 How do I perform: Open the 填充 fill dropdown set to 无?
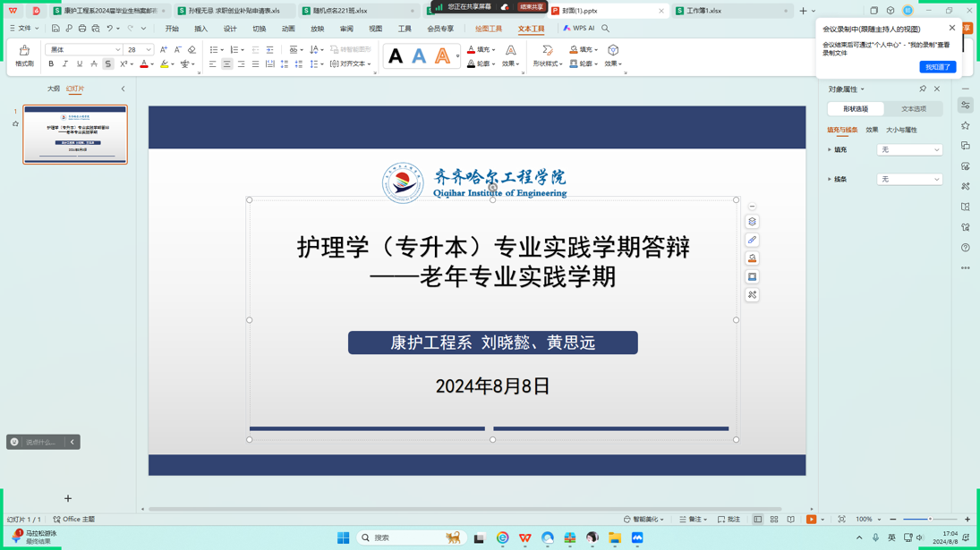[909, 150]
